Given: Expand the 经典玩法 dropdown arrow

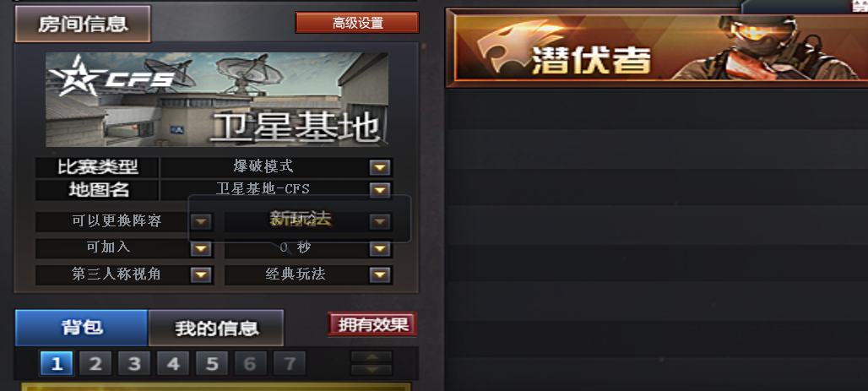Looking at the screenshot, I should coord(380,274).
